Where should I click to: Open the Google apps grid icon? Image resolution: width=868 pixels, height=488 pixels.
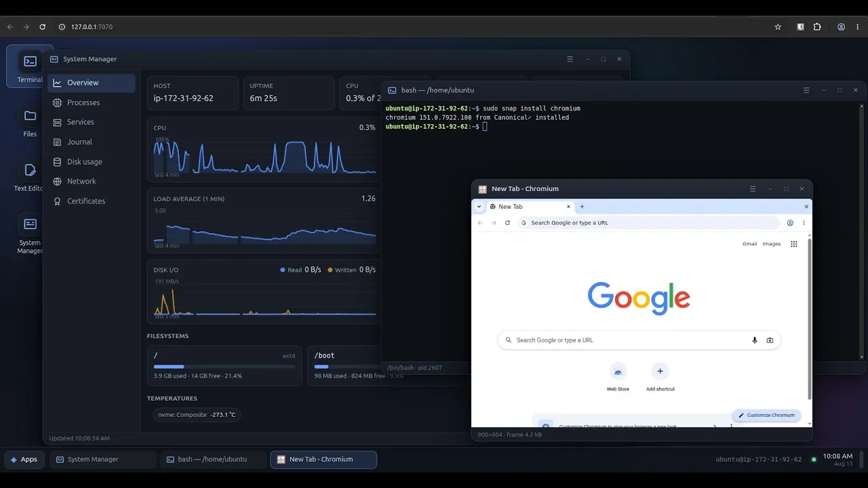tap(794, 244)
